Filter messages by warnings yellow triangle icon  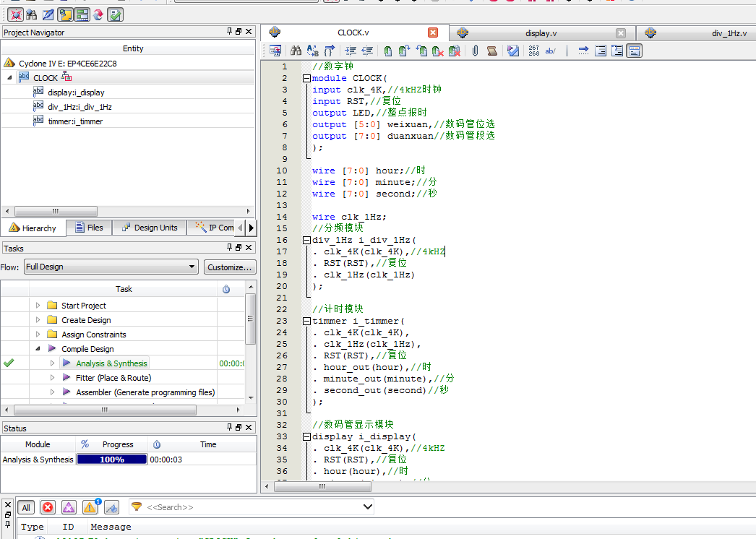(90, 507)
